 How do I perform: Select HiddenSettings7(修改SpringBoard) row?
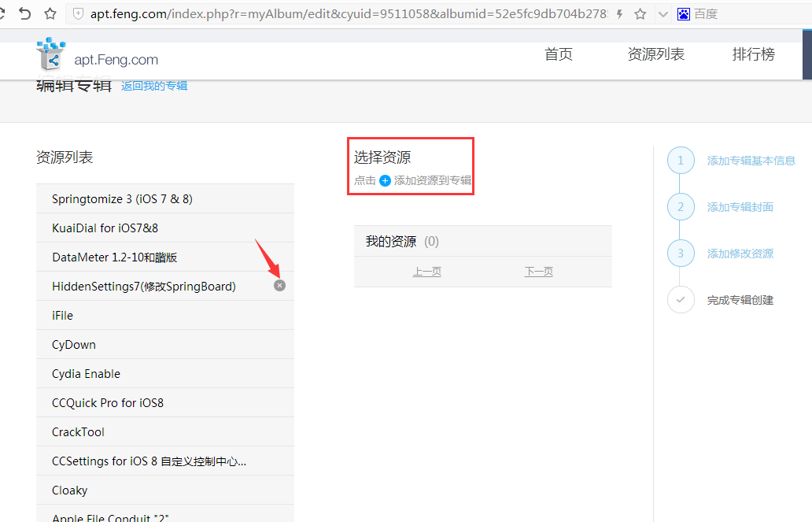(x=165, y=286)
